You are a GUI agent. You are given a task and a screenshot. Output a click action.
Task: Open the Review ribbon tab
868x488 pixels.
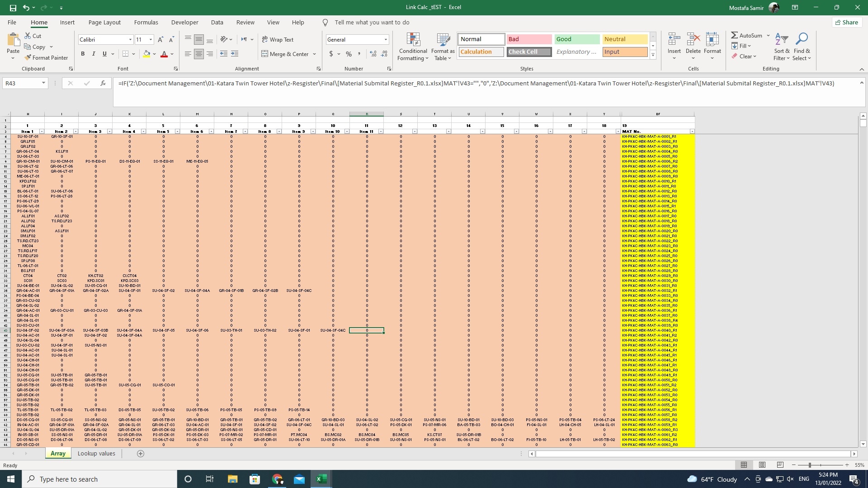(245, 22)
